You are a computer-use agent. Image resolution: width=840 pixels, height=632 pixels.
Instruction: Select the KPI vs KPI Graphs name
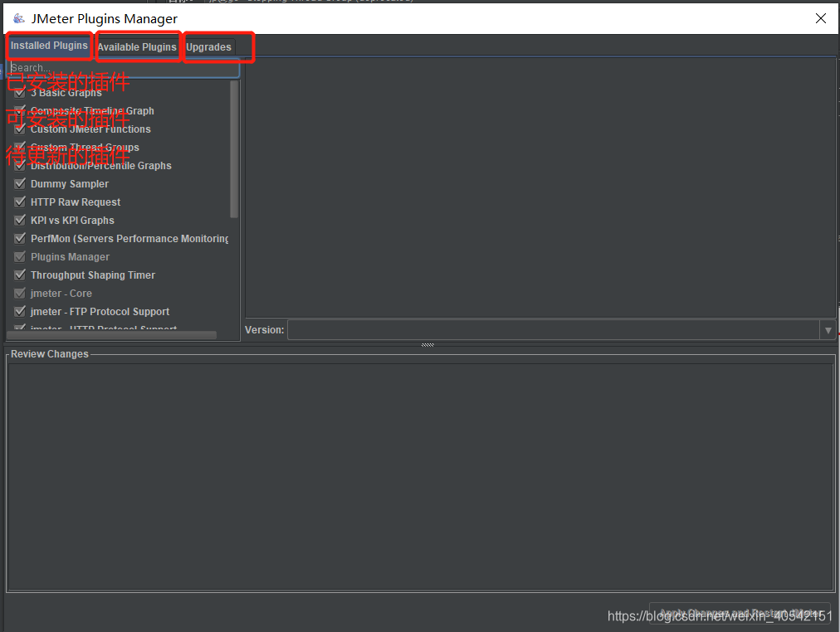72,220
